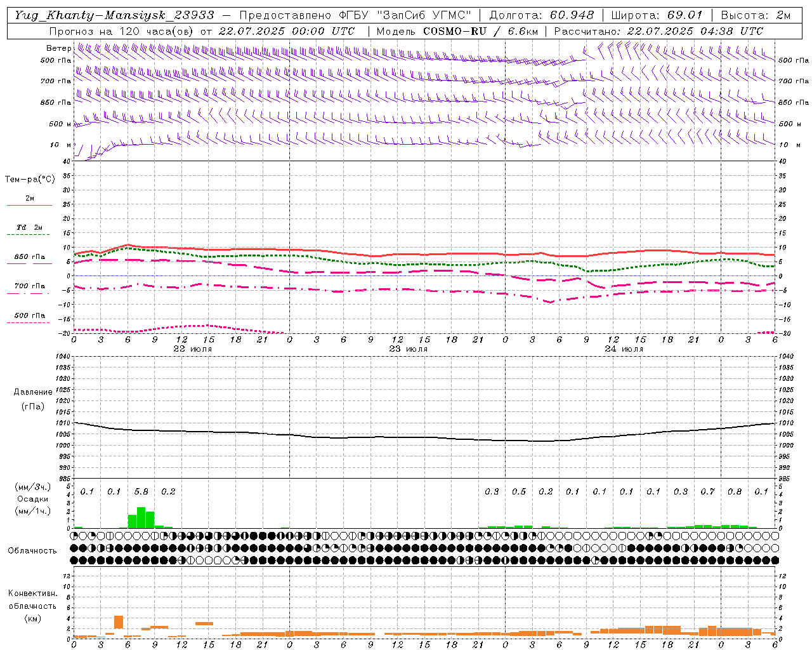The image size is (812, 650).
Task: Click the 'Давление' pressure panel label
Action: 33,392
